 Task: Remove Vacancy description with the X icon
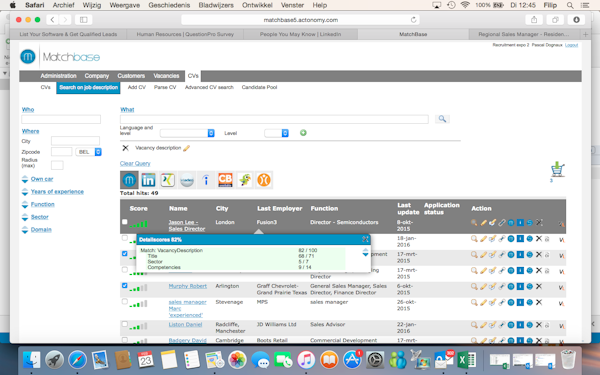pyautogui.click(x=125, y=148)
